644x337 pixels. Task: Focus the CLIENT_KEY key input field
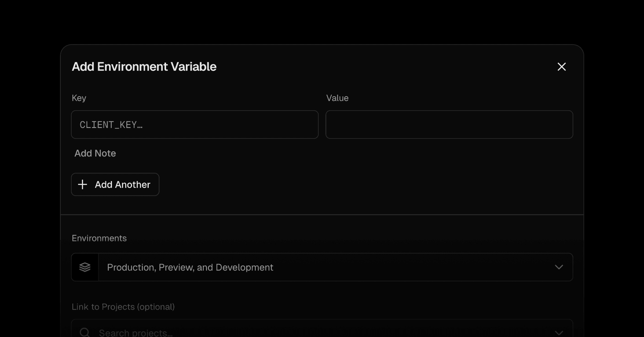pos(195,125)
